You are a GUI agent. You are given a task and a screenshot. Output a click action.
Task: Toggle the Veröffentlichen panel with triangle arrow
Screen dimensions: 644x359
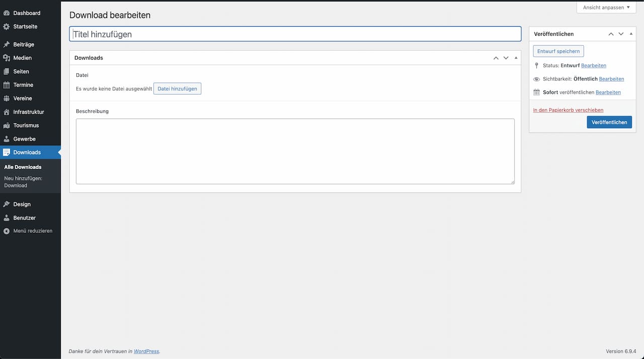(631, 34)
